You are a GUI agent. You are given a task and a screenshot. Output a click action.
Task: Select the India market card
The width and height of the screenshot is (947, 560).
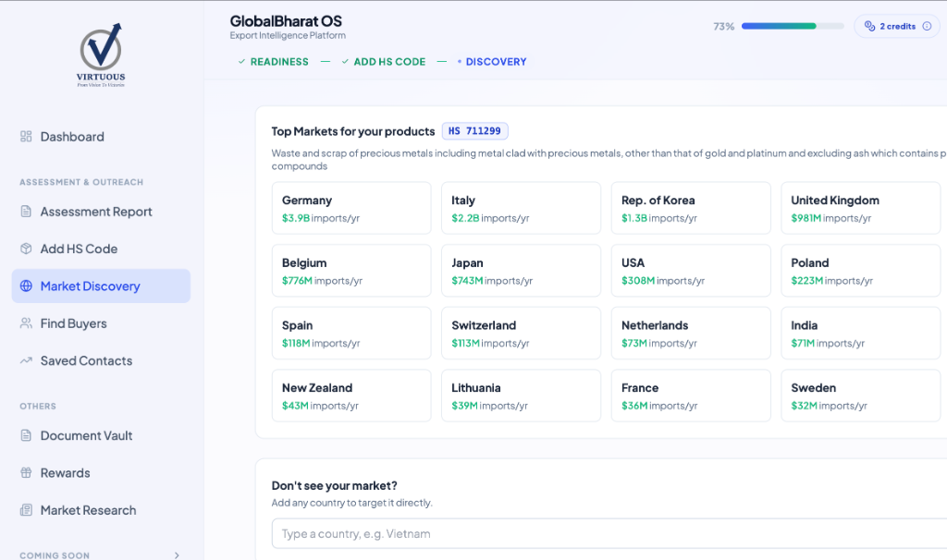(x=861, y=333)
